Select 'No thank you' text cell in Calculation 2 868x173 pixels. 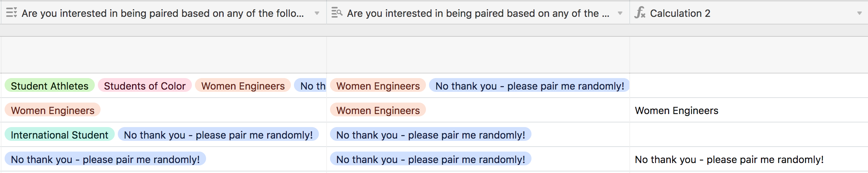(729, 160)
